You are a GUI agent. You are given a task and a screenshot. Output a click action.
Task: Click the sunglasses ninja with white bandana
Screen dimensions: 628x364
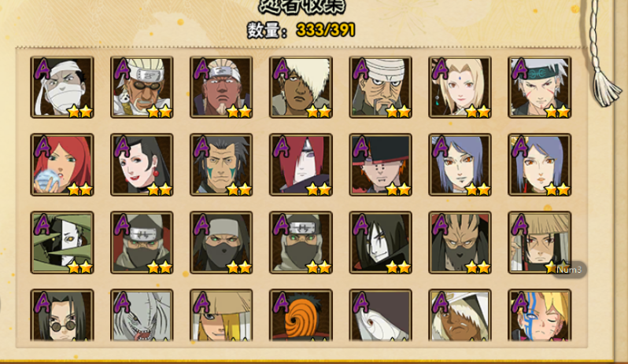coord(142,87)
